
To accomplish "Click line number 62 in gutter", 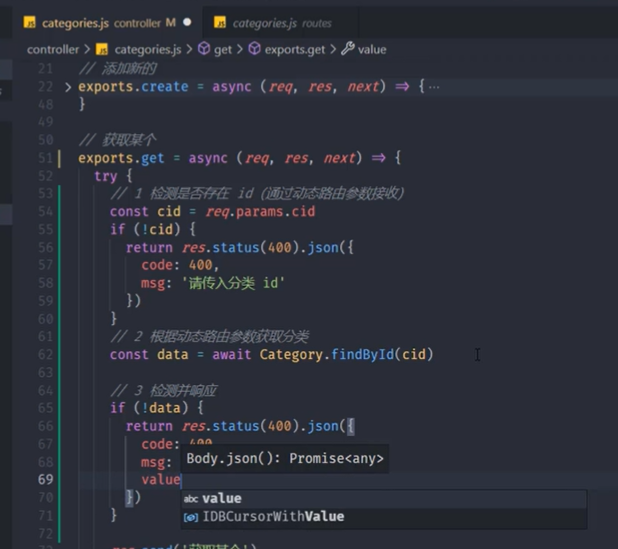I will 46,354.
